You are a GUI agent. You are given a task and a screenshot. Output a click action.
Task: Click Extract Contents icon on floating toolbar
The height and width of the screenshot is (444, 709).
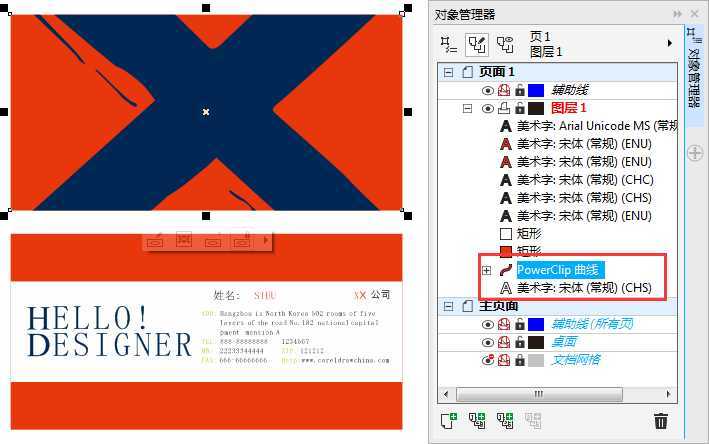click(x=213, y=242)
